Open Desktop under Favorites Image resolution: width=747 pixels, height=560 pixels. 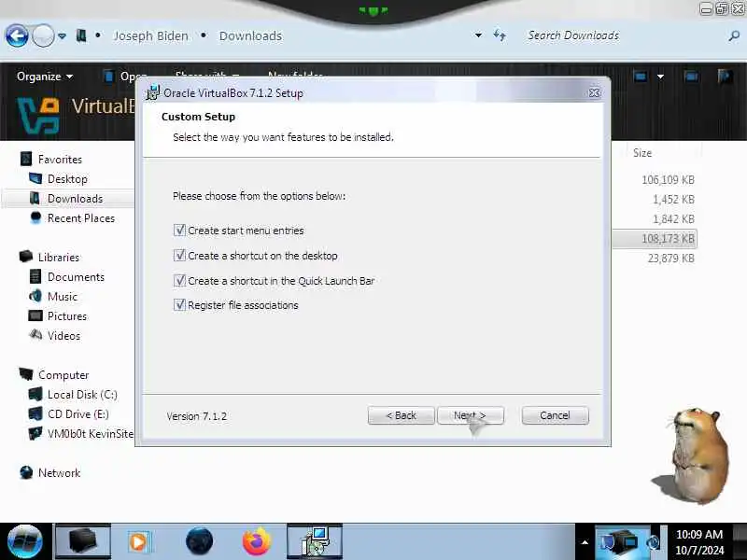(x=67, y=179)
